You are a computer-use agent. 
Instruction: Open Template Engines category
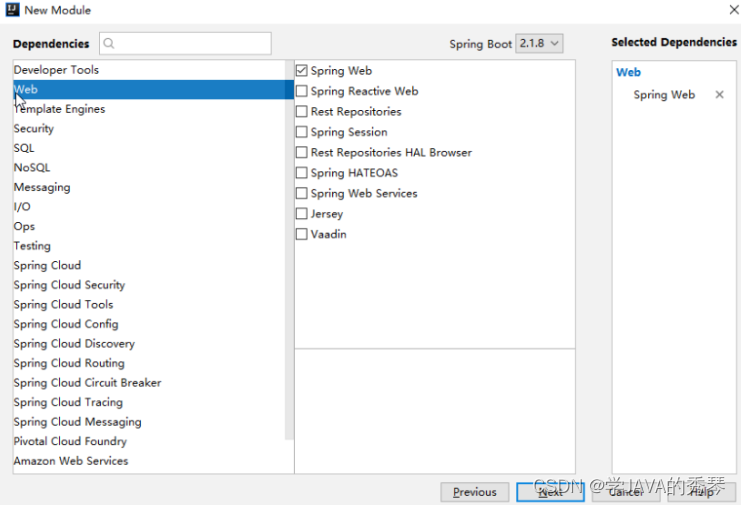[x=149, y=109]
